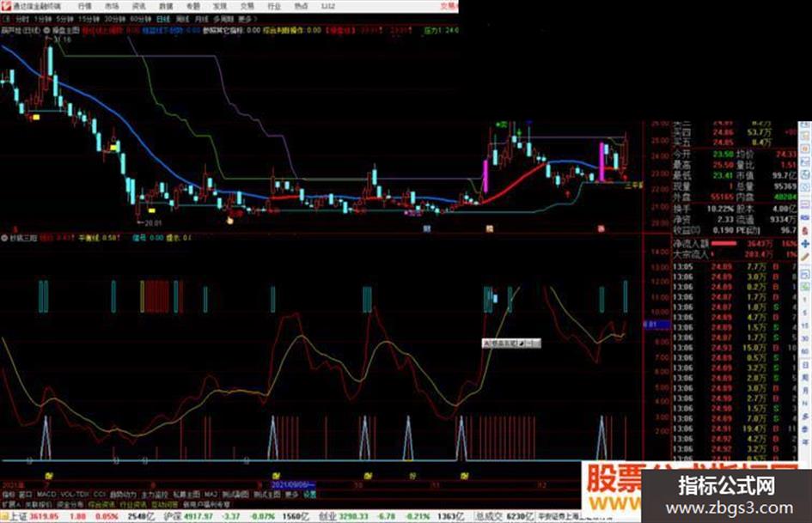Screen dimensions: 812x523
Task: Switch chart to 15分钟 period
Action: [89, 19]
